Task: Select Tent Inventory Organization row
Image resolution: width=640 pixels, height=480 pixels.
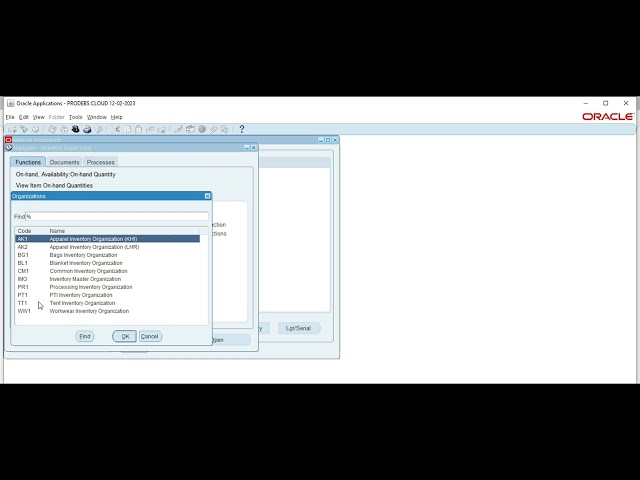Action: click(108, 303)
